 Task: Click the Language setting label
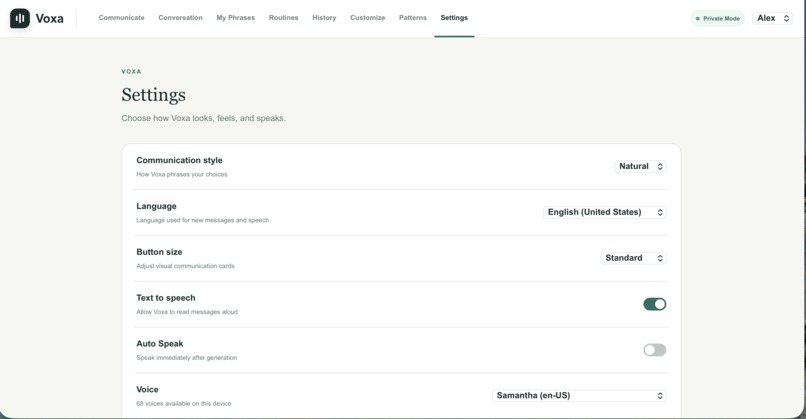point(156,206)
